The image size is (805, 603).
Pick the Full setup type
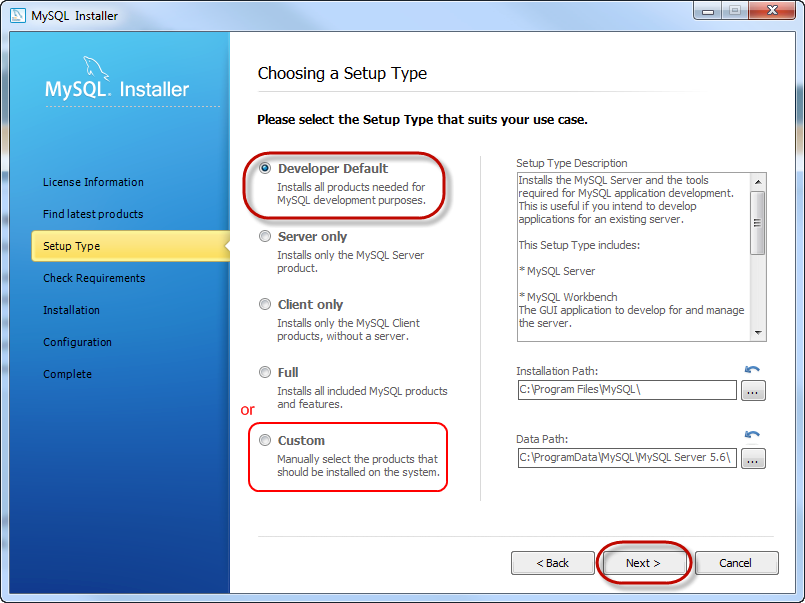pos(265,373)
